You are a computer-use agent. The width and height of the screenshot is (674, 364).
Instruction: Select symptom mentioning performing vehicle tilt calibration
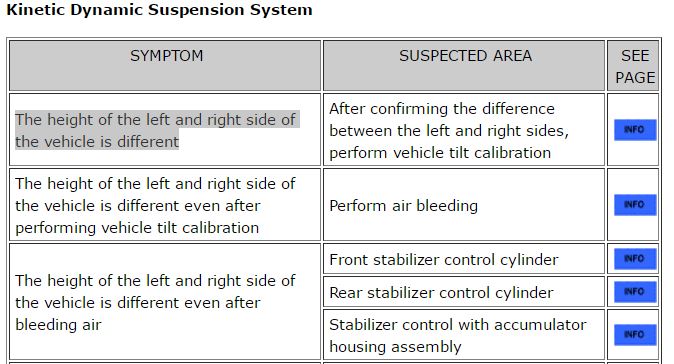(x=156, y=205)
